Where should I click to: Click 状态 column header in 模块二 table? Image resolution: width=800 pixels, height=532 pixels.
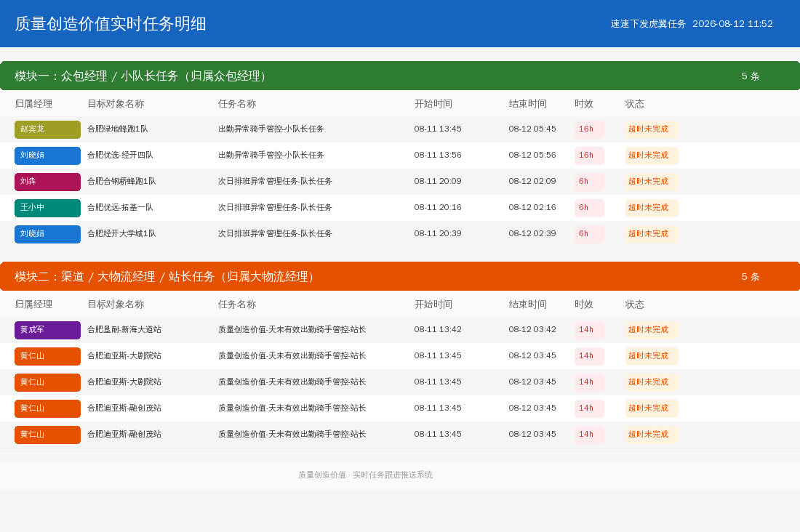tap(635, 304)
